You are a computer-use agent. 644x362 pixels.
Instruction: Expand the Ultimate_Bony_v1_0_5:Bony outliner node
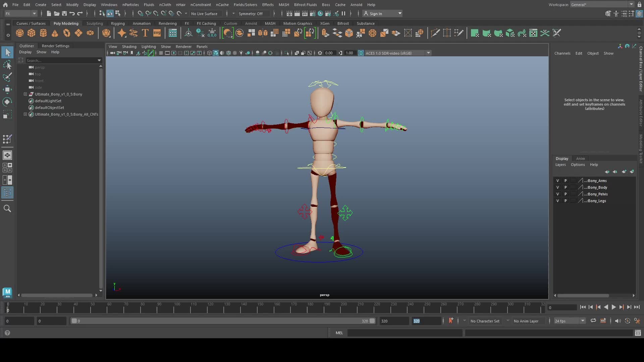25,94
